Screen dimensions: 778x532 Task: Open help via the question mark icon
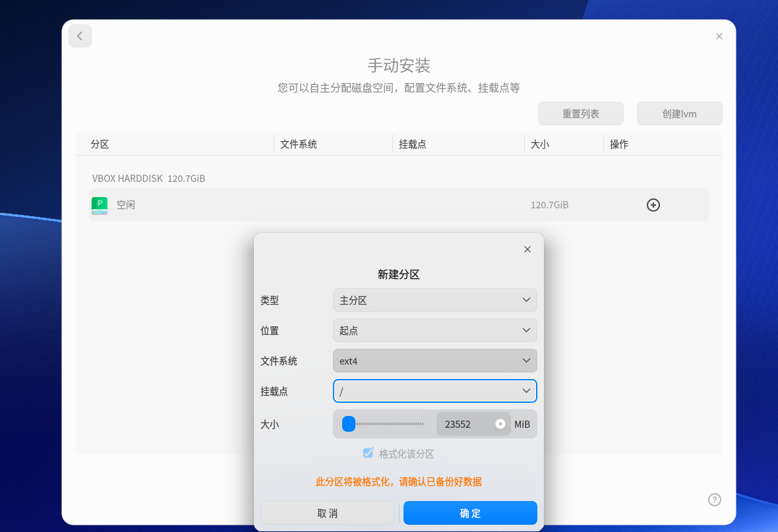click(x=715, y=500)
